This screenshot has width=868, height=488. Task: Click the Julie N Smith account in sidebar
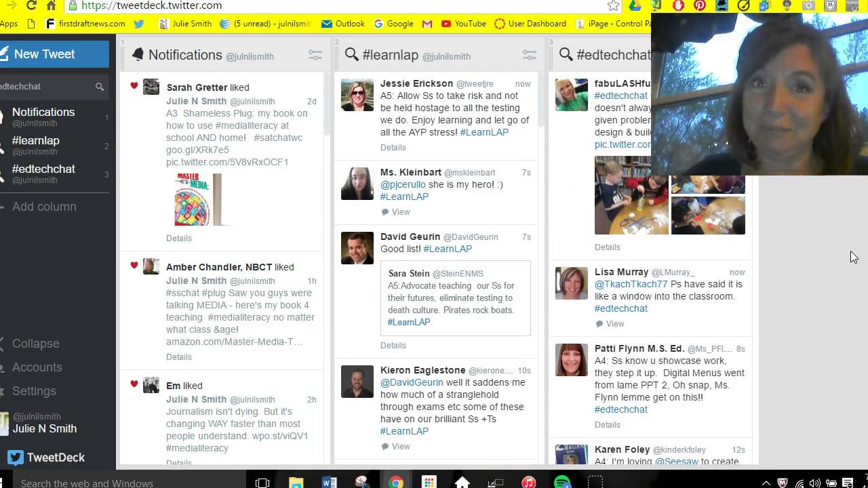[x=44, y=423]
